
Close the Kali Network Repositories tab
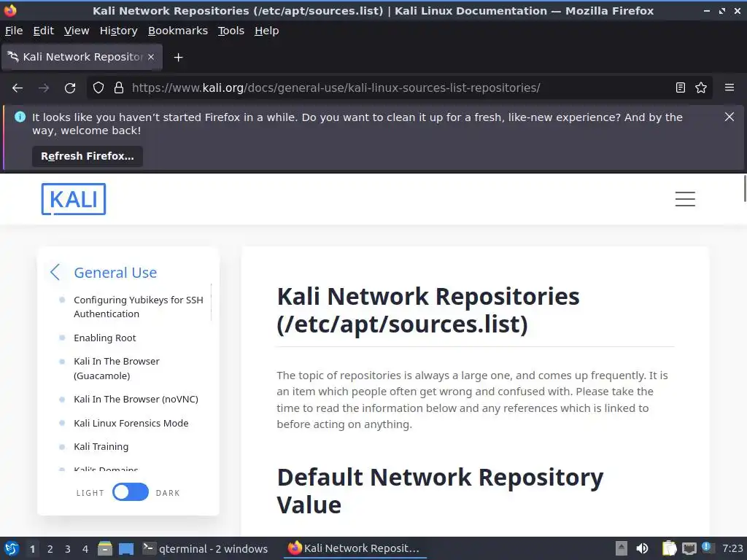[151, 57]
